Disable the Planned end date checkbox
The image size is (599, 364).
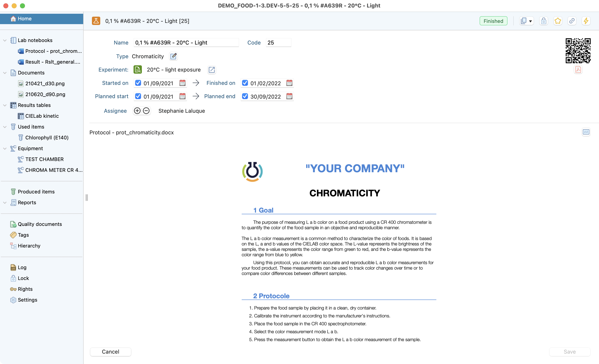coord(245,97)
